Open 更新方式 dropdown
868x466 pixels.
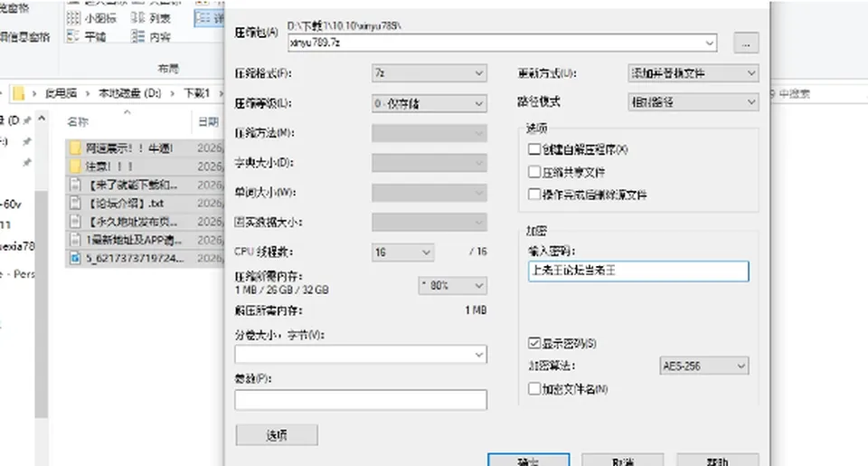coord(693,73)
